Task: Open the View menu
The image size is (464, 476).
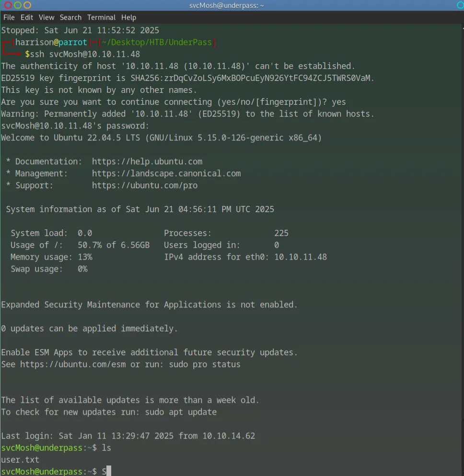Action: pos(46,17)
